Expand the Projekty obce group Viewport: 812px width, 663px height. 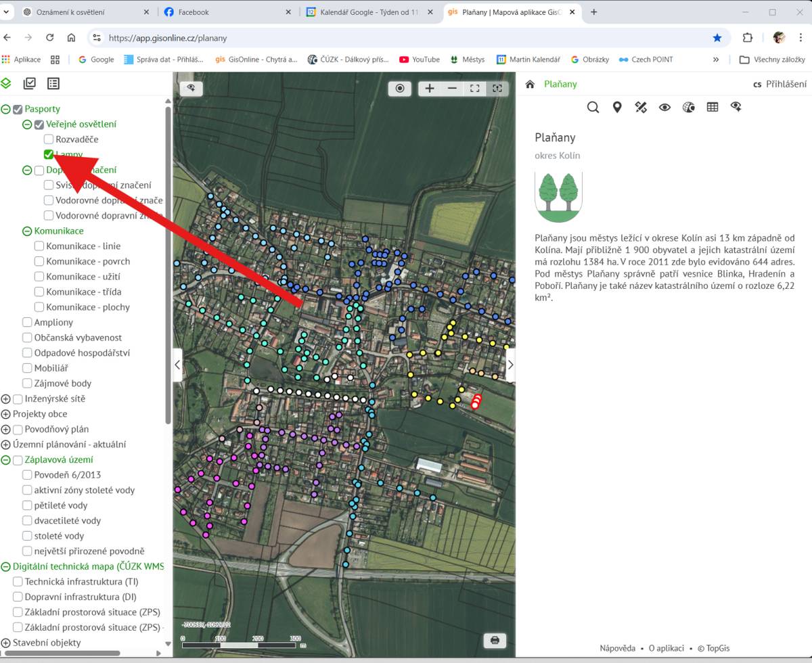(6, 414)
